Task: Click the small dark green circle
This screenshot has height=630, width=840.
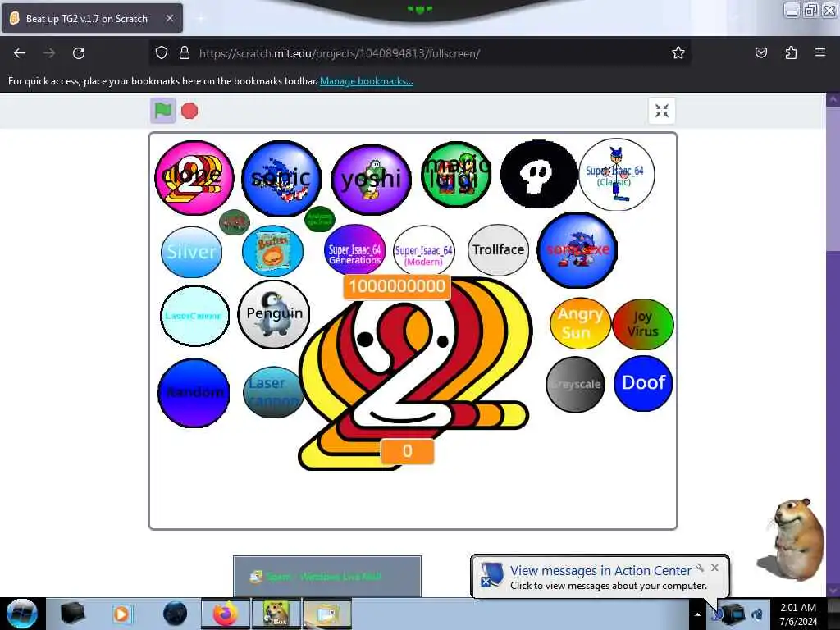Action: coord(319,219)
